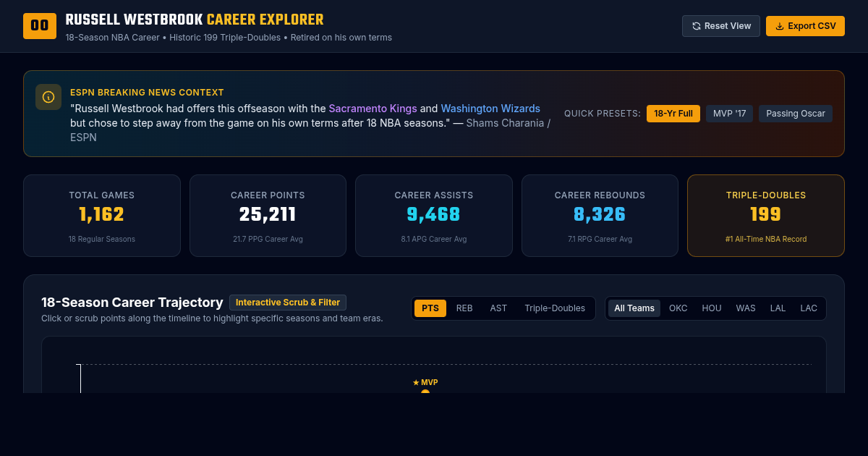868x456 pixels.
Task: Click the info icon in ESPN news banner
Action: tap(48, 97)
